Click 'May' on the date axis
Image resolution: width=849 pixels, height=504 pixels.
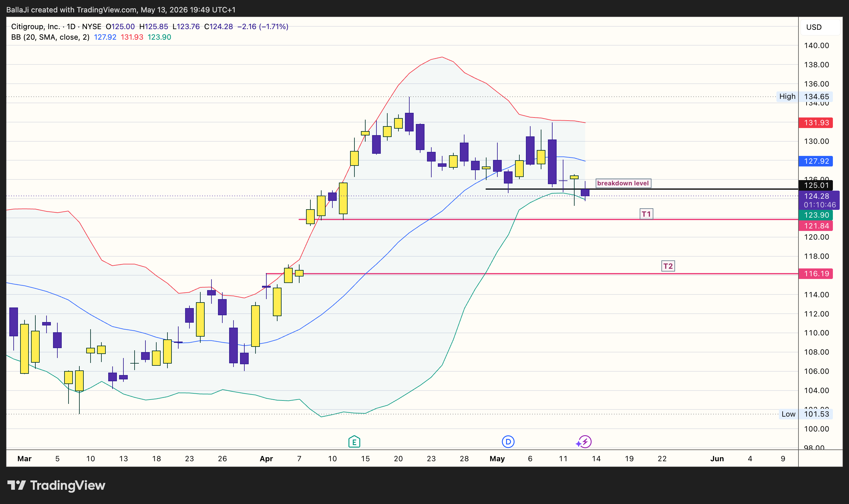click(x=497, y=458)
